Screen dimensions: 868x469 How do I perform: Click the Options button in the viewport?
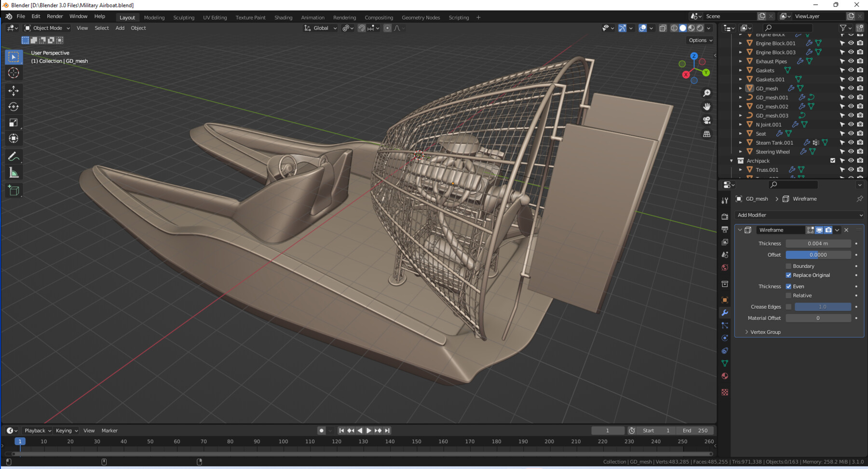(700, 40)
